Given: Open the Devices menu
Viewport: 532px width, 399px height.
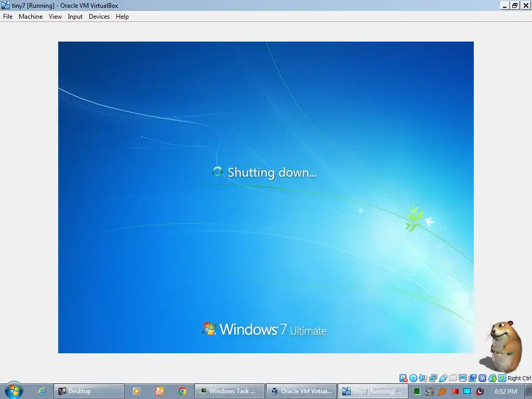Looking at the screenshot, I should point(99,17).
